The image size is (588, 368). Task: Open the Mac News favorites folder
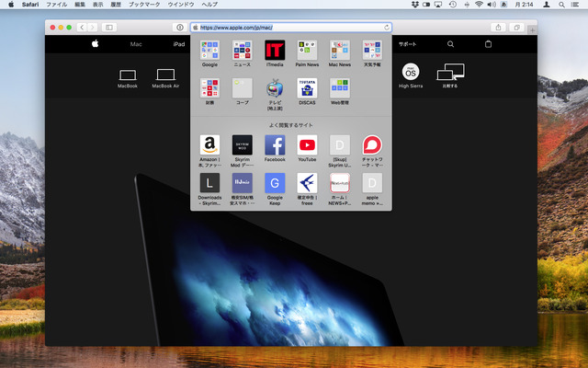340,51
